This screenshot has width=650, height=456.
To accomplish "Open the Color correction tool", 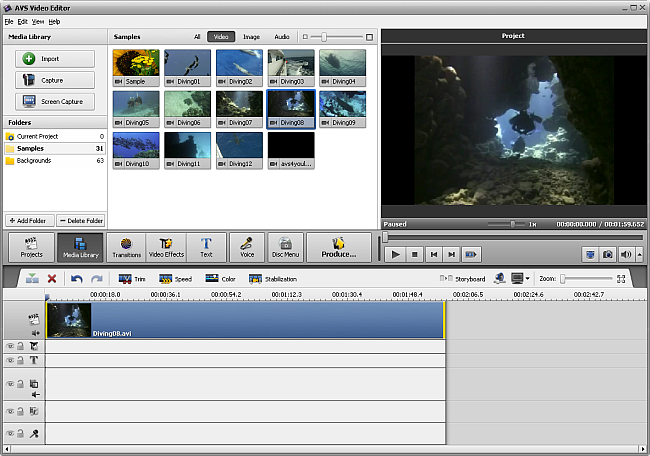I will (220, 279).
